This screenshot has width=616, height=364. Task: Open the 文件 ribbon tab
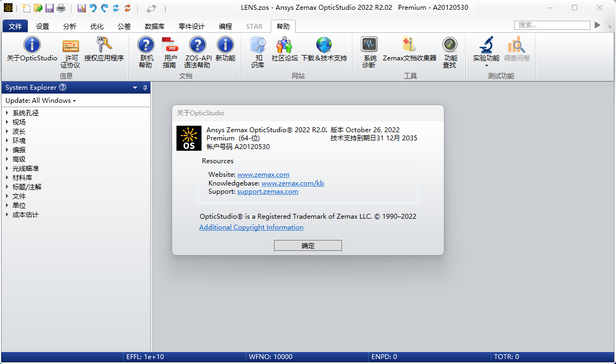point(15,26)
